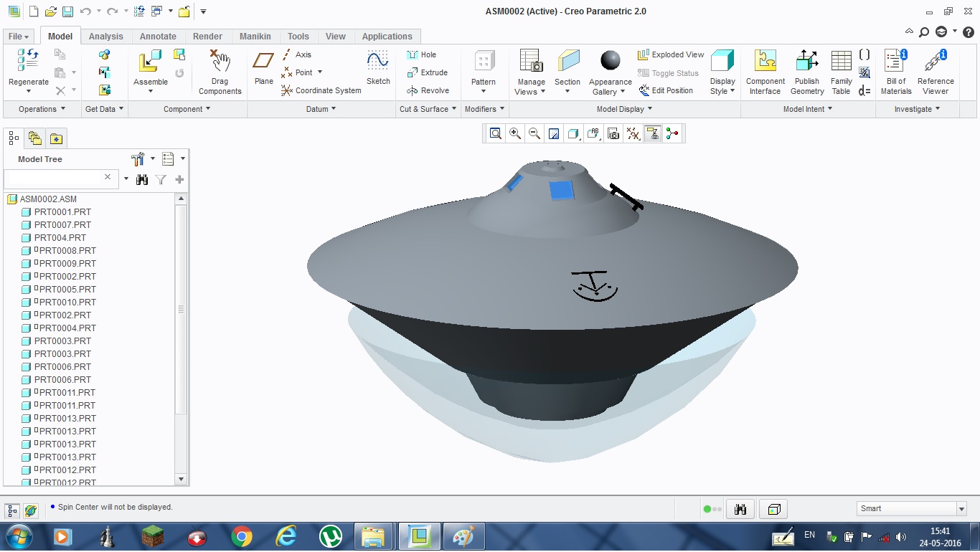Open Chrome from the taskbar

[242, 536]
